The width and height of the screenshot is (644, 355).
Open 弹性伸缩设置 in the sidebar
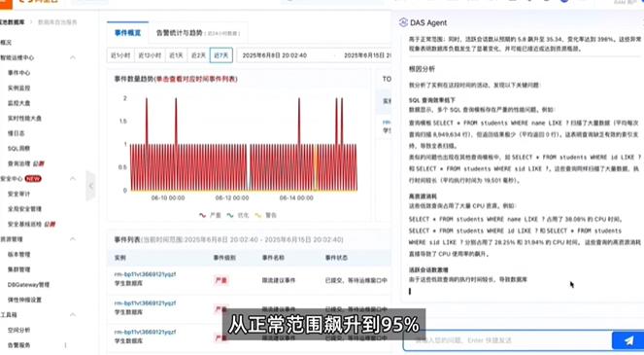24,300
